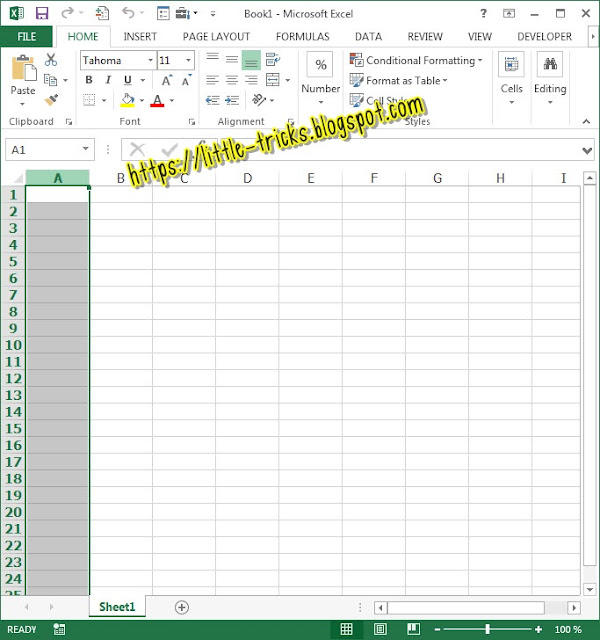This screenshot has width=600, height=640.
Task: Toggle Center text alignment
Action: (232, 80)
